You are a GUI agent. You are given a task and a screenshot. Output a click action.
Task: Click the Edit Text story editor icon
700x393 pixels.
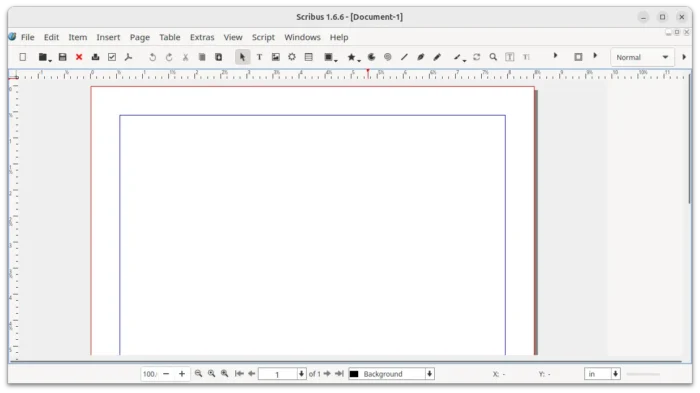pyautogui.click(x=526, y=57)
